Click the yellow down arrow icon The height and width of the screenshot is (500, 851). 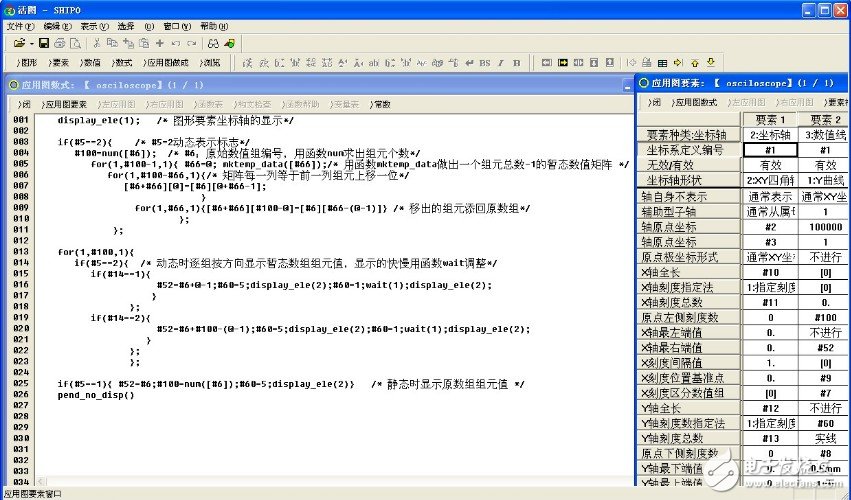click(710, 63)
